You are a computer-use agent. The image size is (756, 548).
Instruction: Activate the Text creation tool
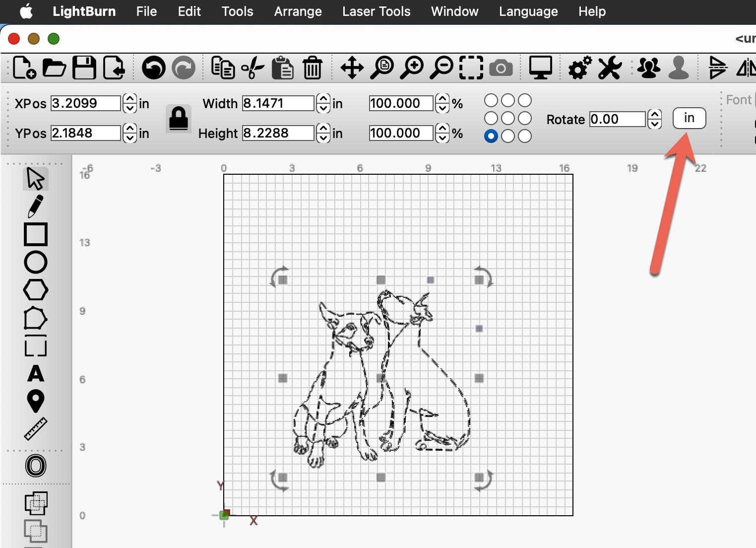35,375
